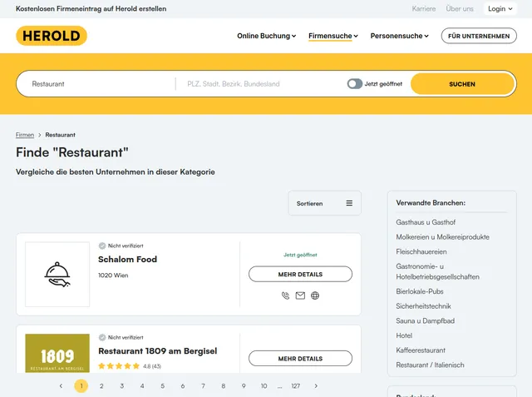
Task: Open Hotel category link
Action: (x=404, y=335)
